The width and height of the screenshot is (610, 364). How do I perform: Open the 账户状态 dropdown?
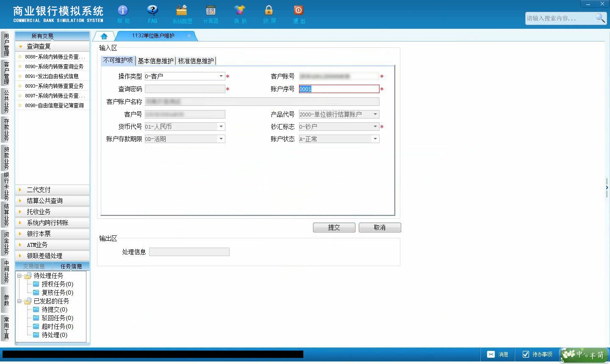point(375,139)
